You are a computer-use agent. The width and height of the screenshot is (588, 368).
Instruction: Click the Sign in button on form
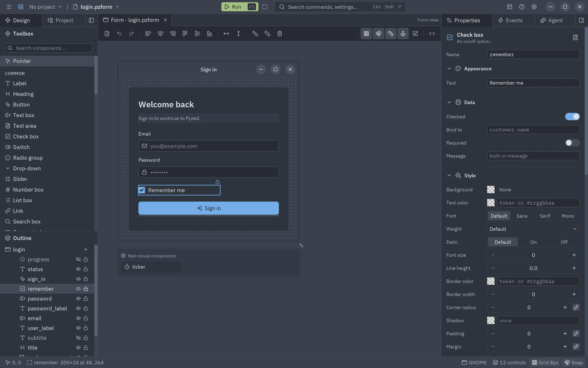coord(208,208)
